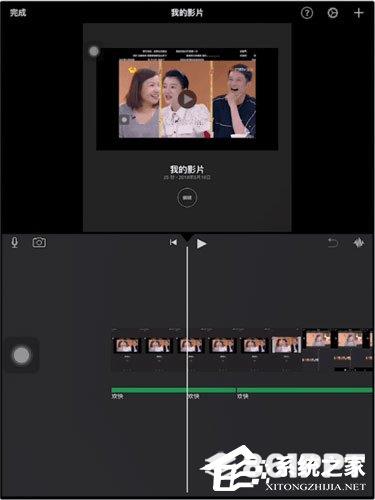This screenshot has height=500, width=375.
Task: Add media with the plus icon
Action: (358, 13)
